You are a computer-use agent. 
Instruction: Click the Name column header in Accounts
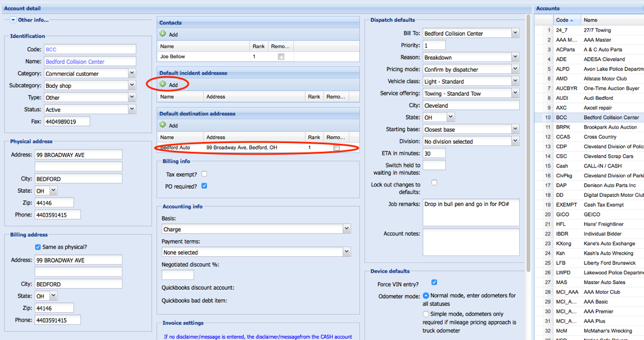[x=612, y=20]
